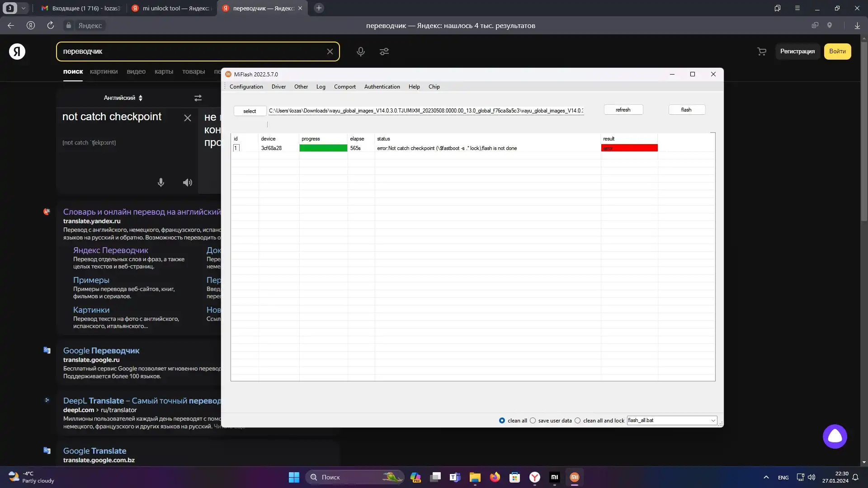This screenshot has width=868, height=488.
Task: Click the Yandex logo icon
Action: (17, 52)
